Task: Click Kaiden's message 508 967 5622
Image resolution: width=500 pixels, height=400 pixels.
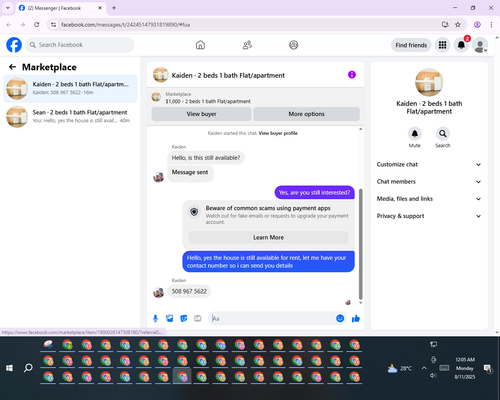Action: [x=189, y=291]
